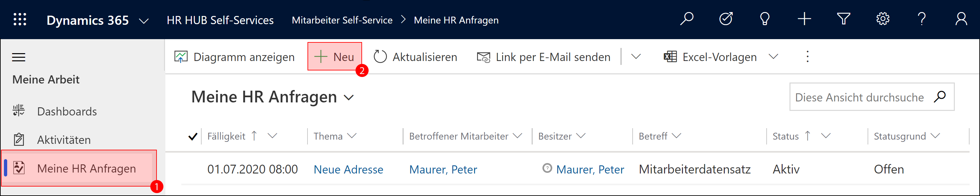Open the Thema column filter dropdown
The width and height of the screenshot is (980, 196).
click(x=352, y=136)
